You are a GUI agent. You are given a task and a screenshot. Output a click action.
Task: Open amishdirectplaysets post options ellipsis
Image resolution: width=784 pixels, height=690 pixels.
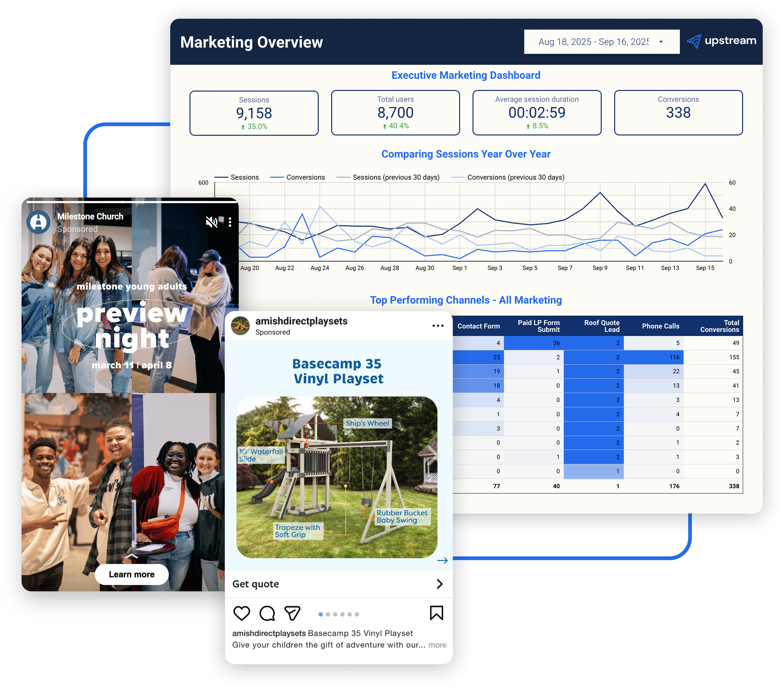click(x=438, y=326)
